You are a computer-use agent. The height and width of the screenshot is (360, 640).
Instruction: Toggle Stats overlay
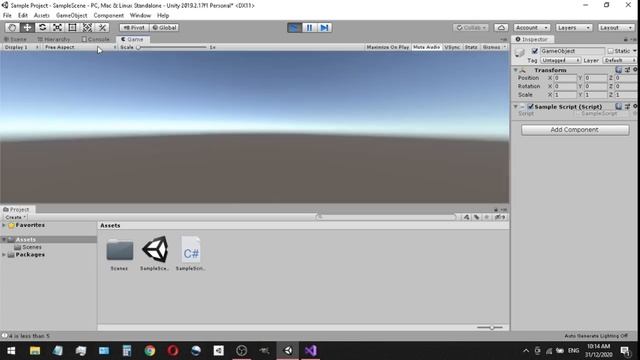(471, 47)
